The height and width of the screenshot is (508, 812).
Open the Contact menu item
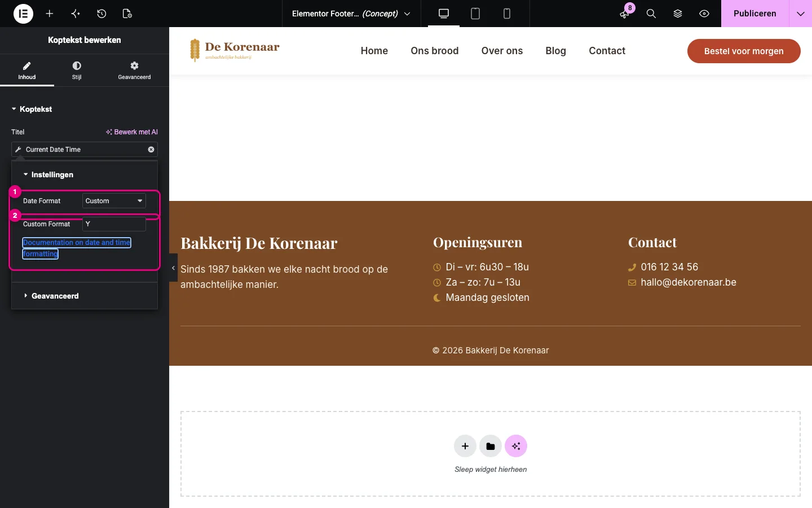[x=607, y=51]
